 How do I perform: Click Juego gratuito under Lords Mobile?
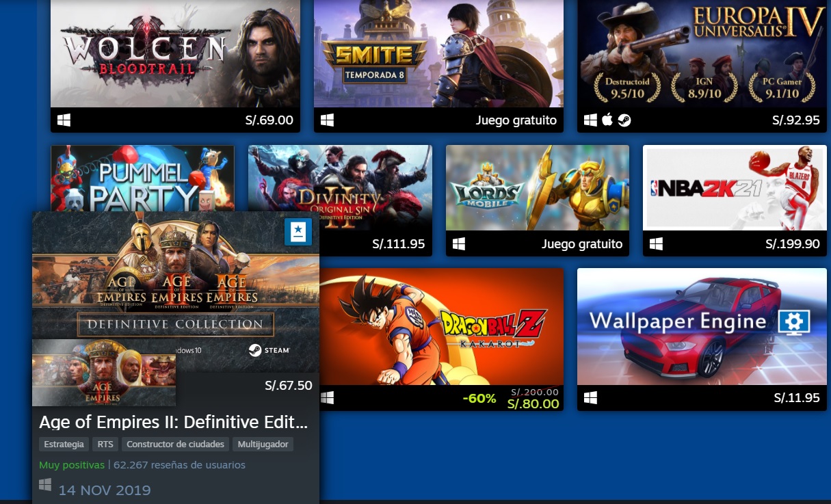(582, 243)
